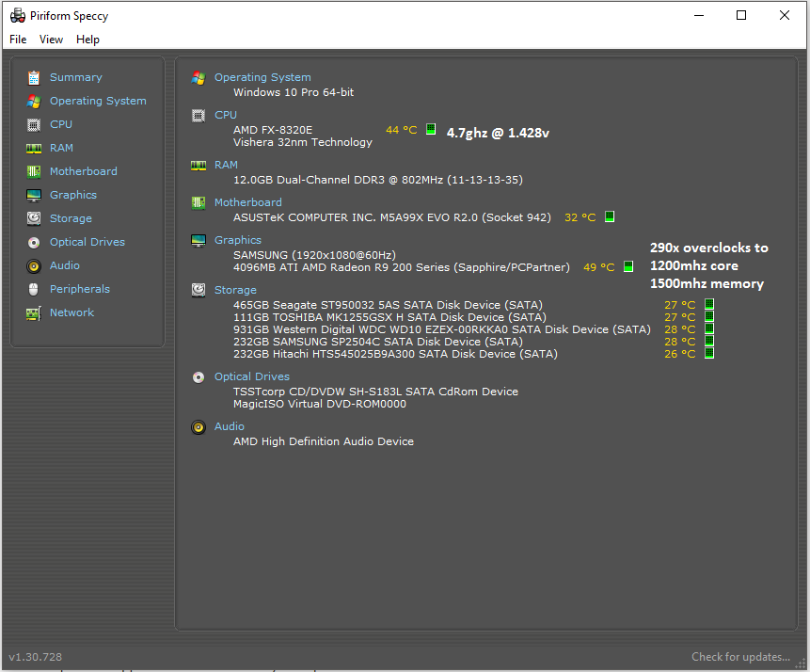The width and height of the screenshot is (810, 672).
Task: Click the 12.0GB Dual-Channel DDR3 memory line
Action: click(378, 180)
